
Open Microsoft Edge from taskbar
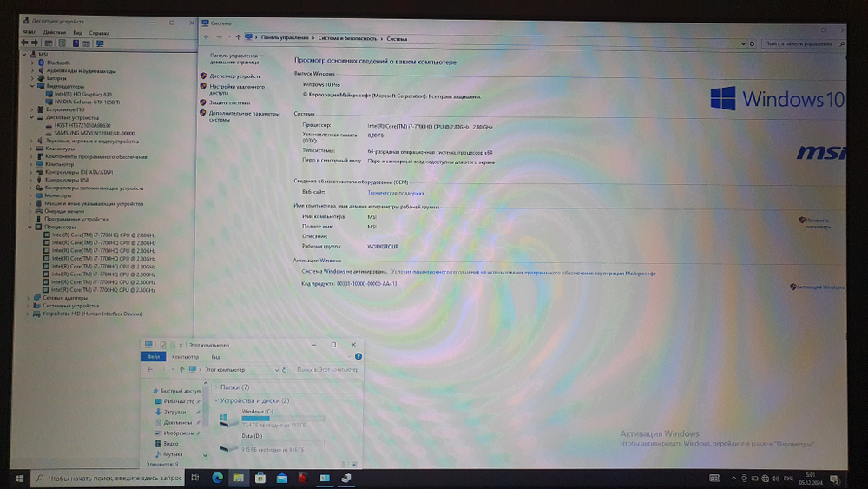pos(217,478)
